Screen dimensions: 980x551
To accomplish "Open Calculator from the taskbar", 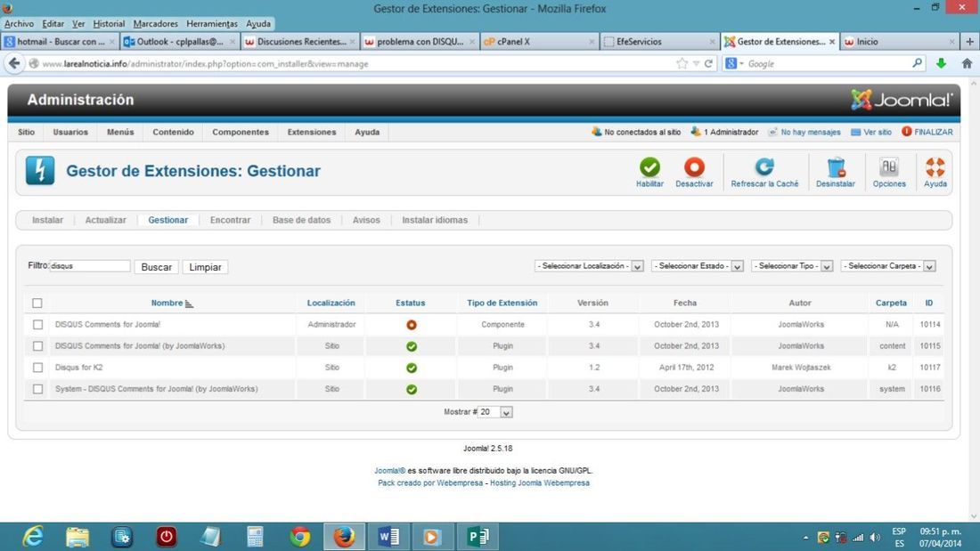I will [255, 537].
